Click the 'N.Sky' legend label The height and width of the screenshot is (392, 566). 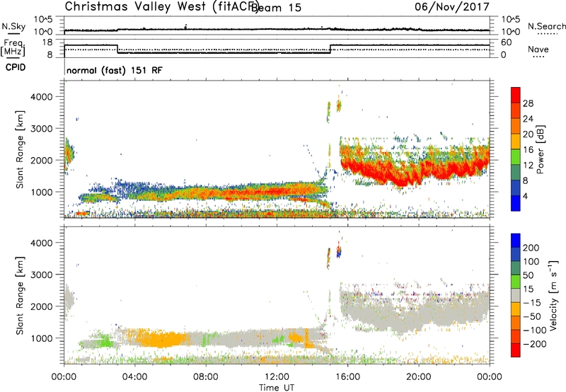(13, 26)
